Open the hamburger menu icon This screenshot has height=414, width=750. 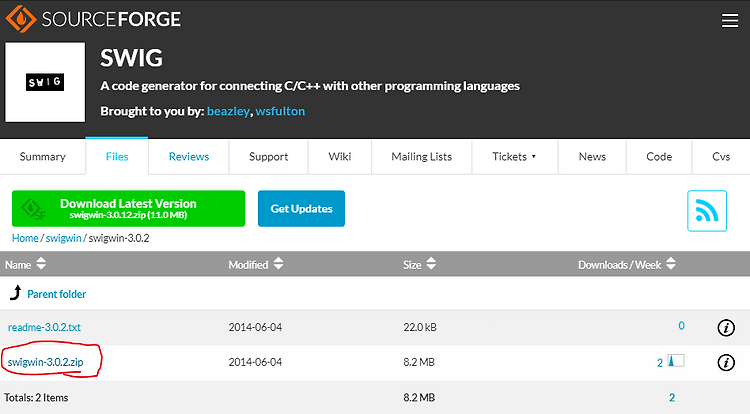pyautogui.click(x=729, y=20)
